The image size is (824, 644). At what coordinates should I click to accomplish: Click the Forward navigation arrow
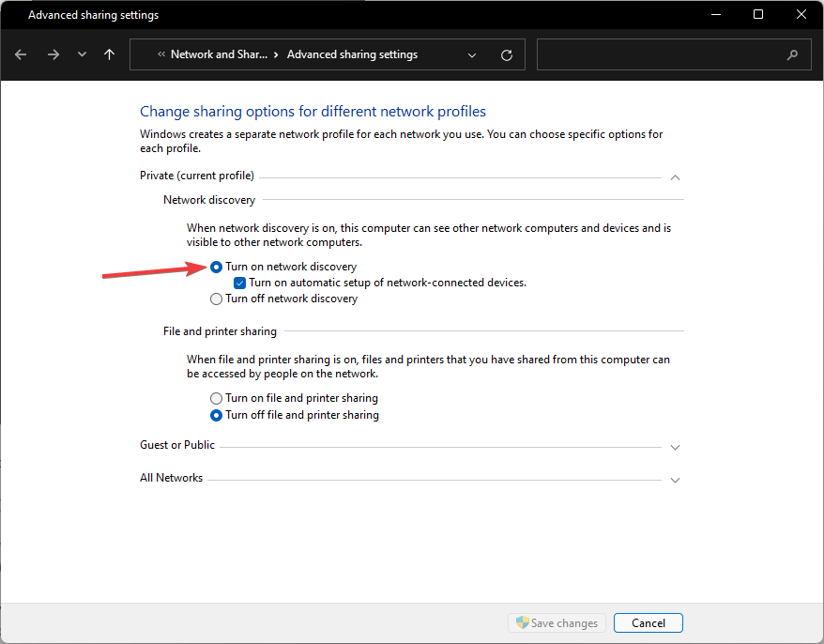tap(53, 54)
